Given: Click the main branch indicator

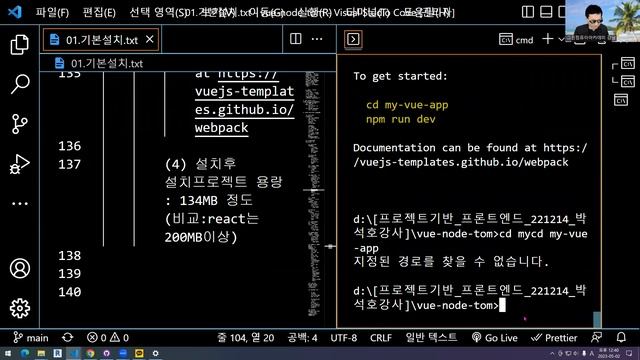Looking at the screenshot, I should [31, 338].
